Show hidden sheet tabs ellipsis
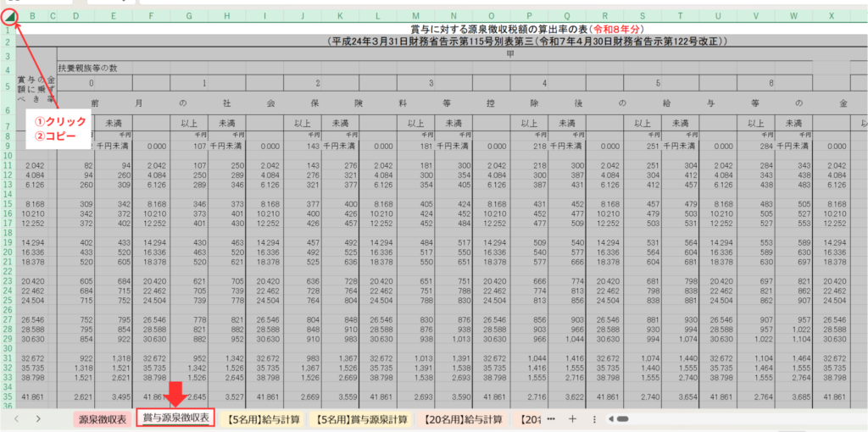The width and height of the screenshot is (868, 432). [551, 418]
